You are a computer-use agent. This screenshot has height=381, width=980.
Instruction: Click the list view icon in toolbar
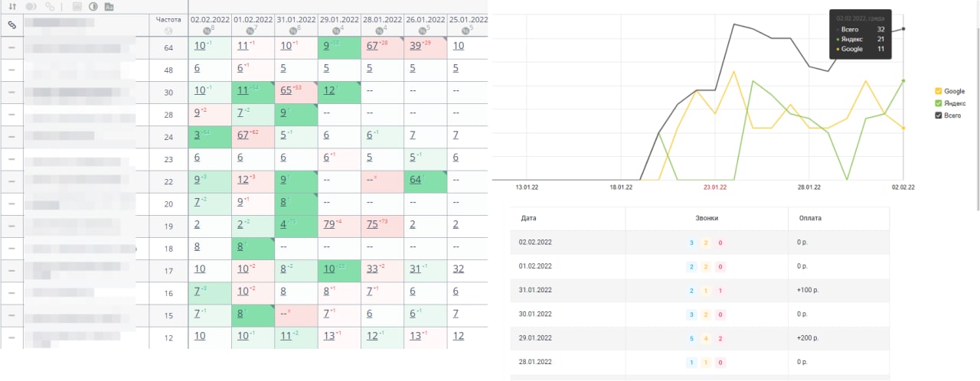[x=77, y=7]
